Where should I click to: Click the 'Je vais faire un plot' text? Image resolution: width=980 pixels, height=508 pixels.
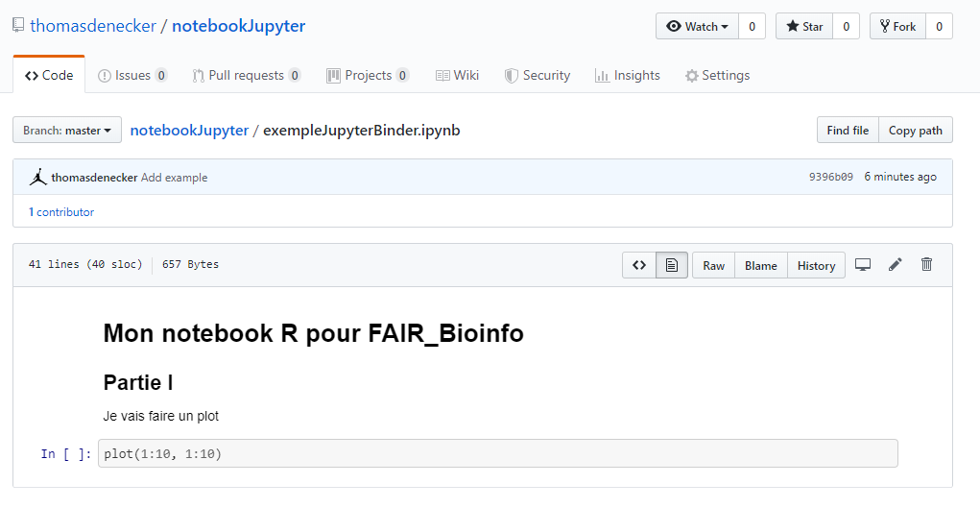coord(161,416)
